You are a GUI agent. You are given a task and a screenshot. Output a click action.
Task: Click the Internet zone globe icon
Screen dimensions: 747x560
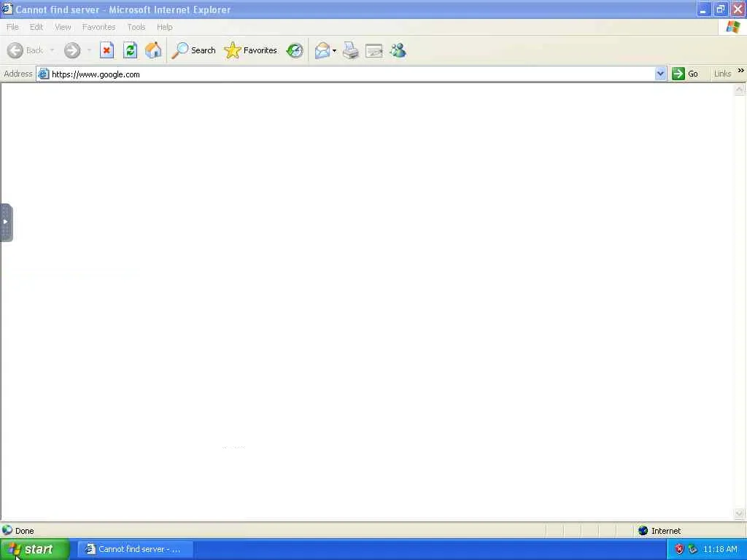[643, 531]
